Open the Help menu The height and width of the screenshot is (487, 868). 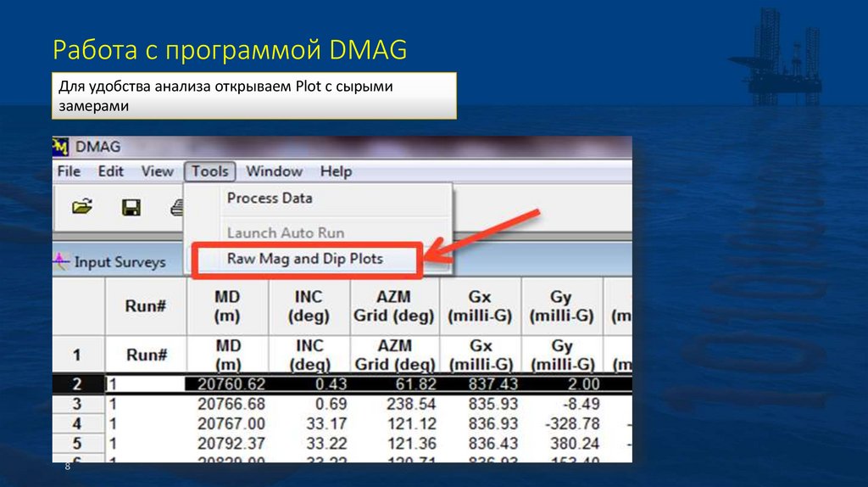coord(336,171)
